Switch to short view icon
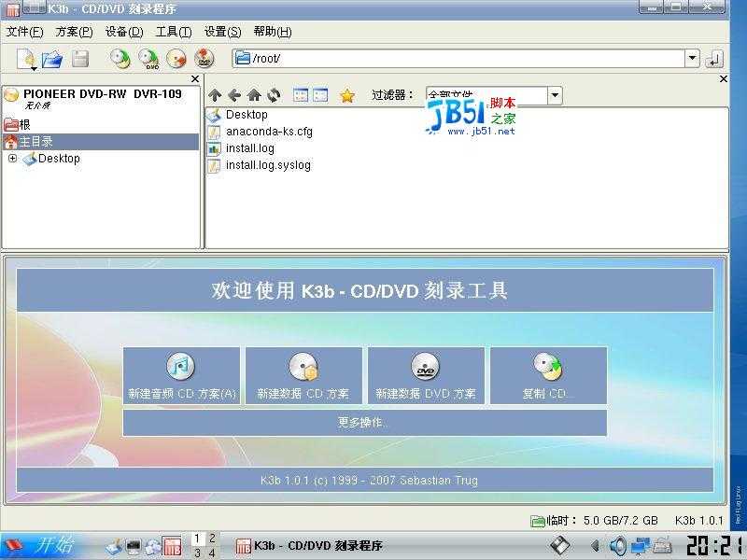 (301, 95)
